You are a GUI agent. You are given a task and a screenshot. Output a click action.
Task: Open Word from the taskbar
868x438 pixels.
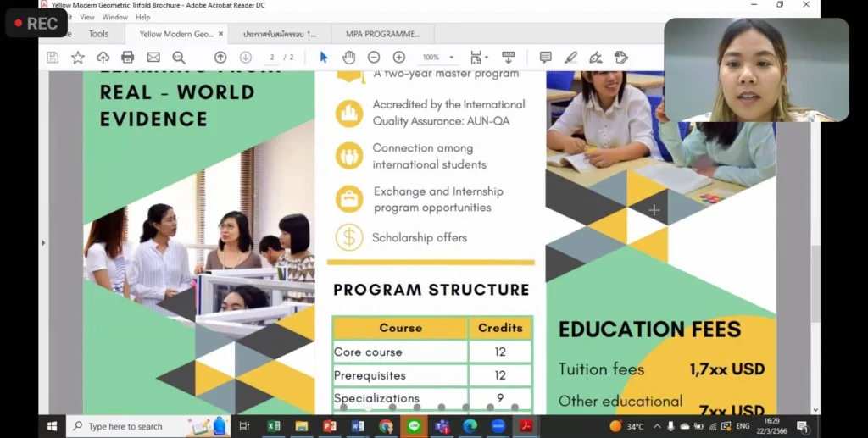tap(358, 426)
